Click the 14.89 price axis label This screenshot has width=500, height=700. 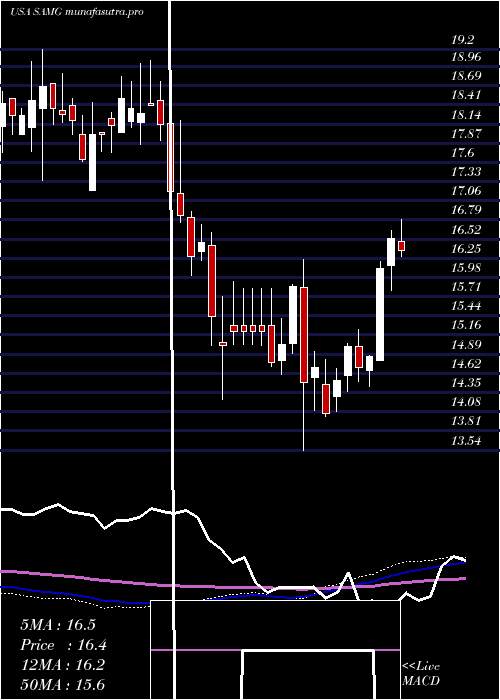(467, 345)
